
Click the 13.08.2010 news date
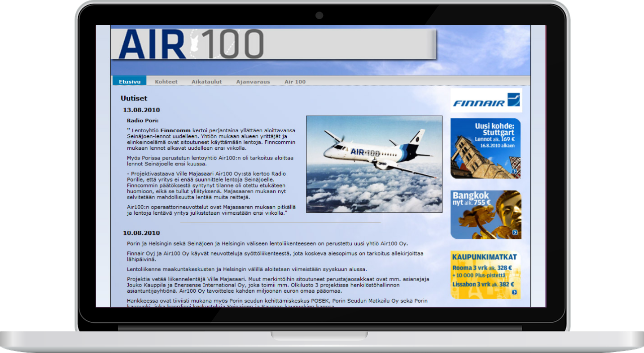pos(141,110)
